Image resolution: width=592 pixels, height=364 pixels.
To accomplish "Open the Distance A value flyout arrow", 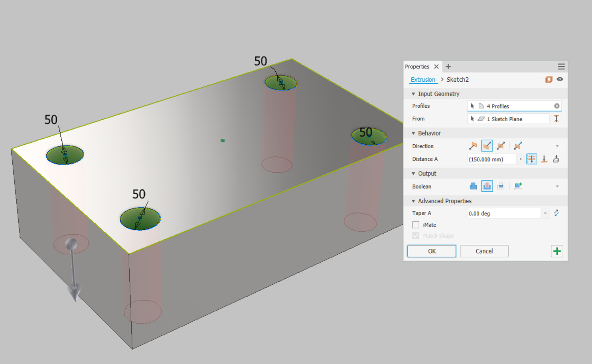I will (521, 159).
